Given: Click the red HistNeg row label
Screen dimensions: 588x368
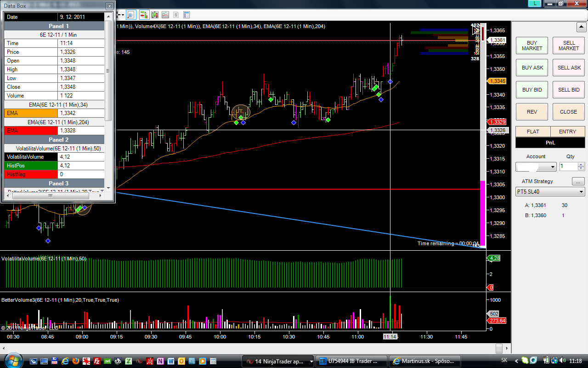Looking at the screenshot, I should (31, 174).
